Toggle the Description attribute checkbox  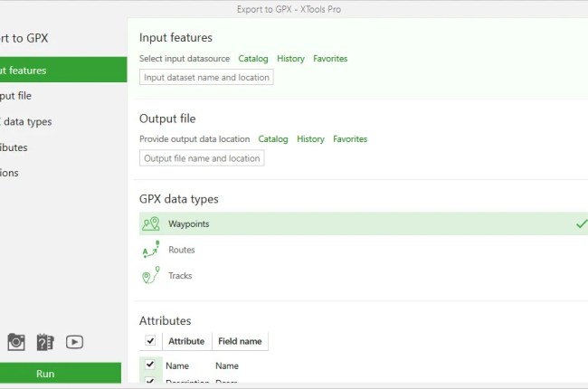pos(150,382)
